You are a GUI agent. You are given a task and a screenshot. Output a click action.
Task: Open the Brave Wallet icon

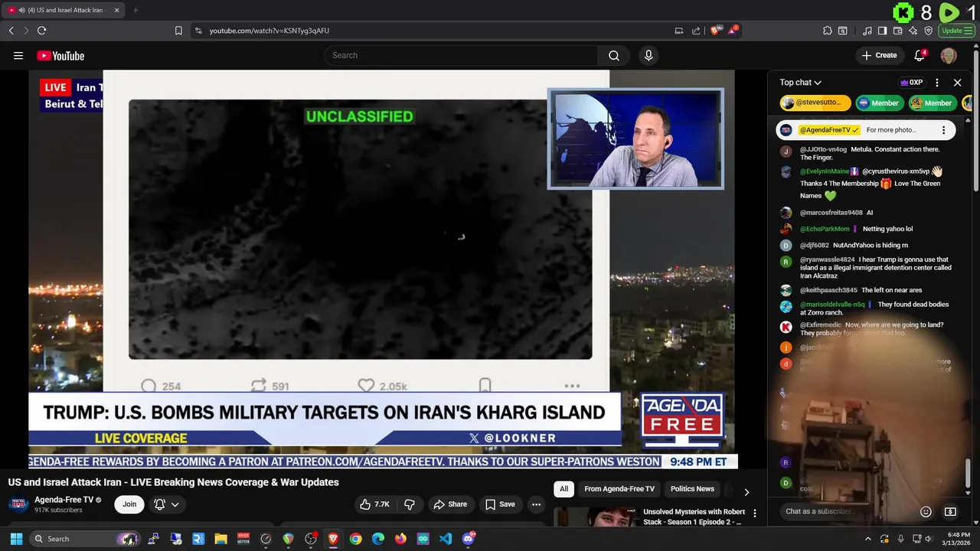click(x=897, y=31)
